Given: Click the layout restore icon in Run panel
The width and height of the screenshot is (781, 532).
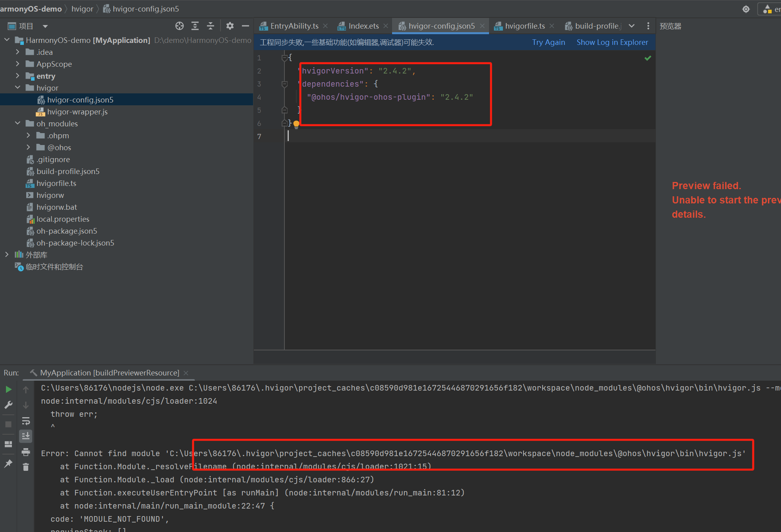Looking at the screenshot, I should tap(8, 444).
